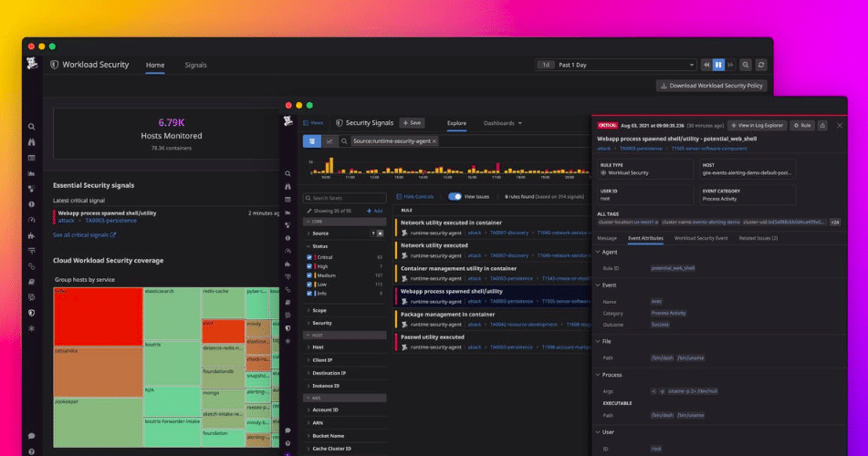The image size is (868, 456).
Task: Click the Datadog logo in the Security Signals window
Action: click(288, 121)
